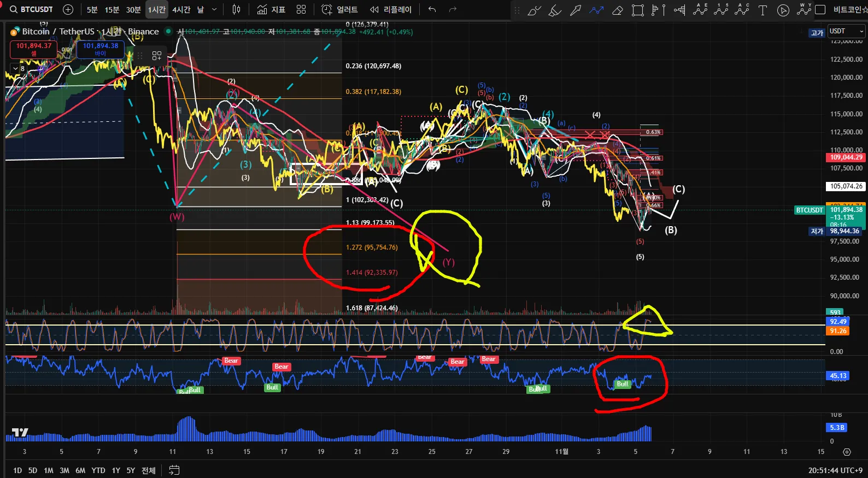Select the 15분 interval
Screen dimensions: 868x478
click(x=112, y=10)
